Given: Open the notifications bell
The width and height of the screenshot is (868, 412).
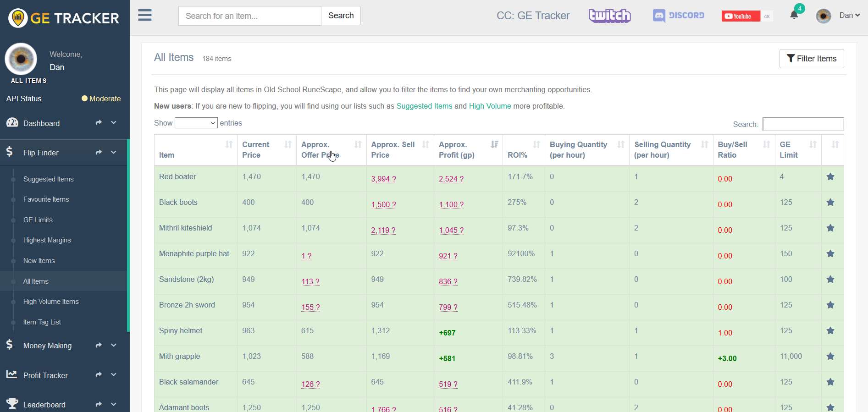Looking at the screenshot, I should tap(794, 15).
